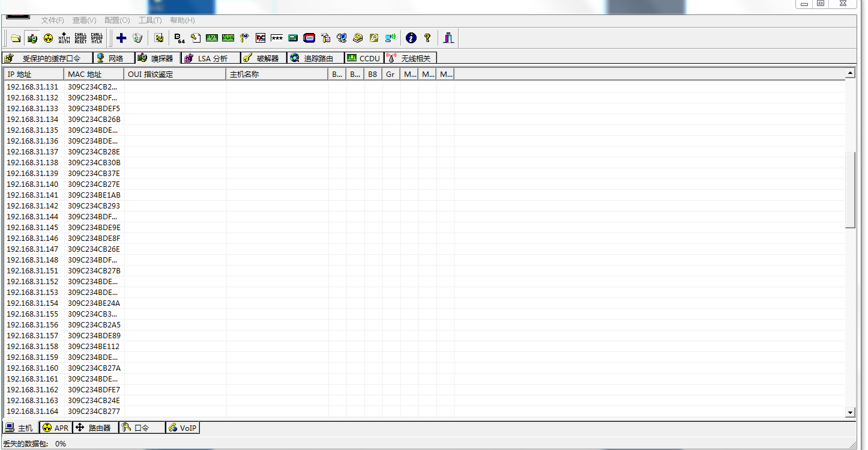Click the Gr column header
The height and width of the screenshot is (450, 868).
(391, 74)
